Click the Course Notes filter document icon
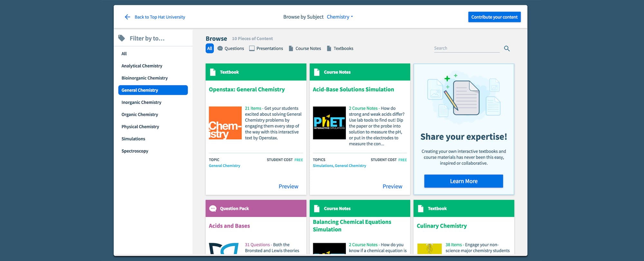The image size is (644, 261). (291, 48)
